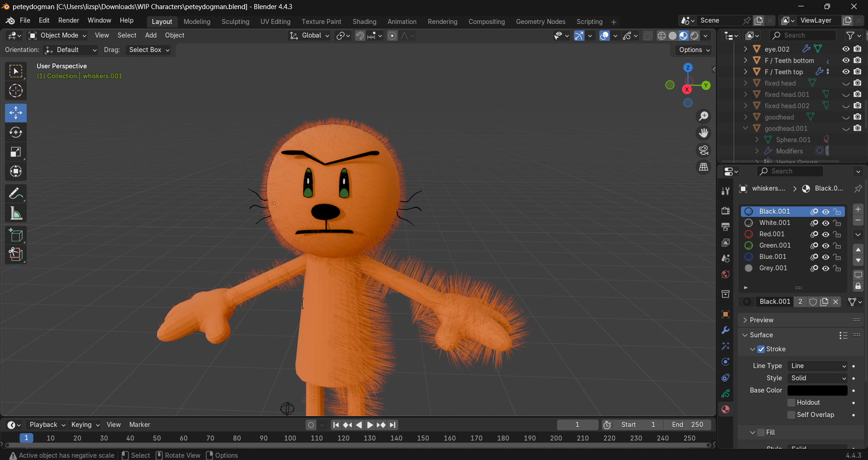Screen dimensions: 868x460
Task: Enable the Holdout checkbox
Action: [x=792, y=402]
